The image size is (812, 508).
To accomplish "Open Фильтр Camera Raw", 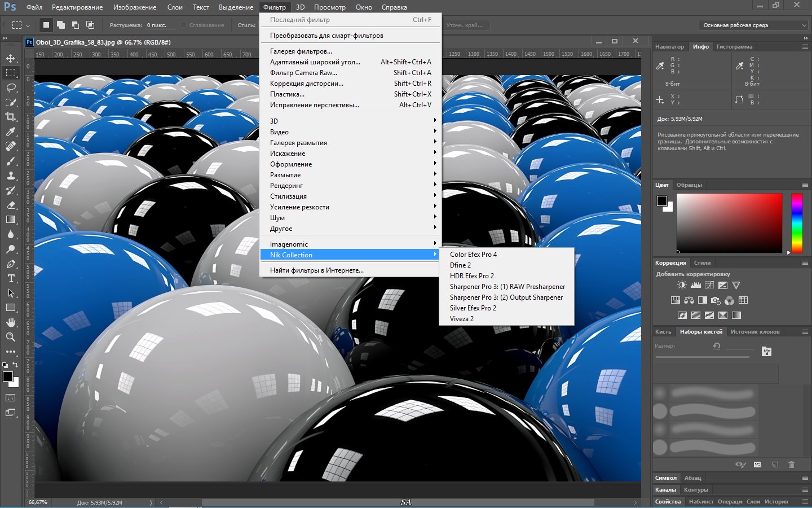I will 351,72.
